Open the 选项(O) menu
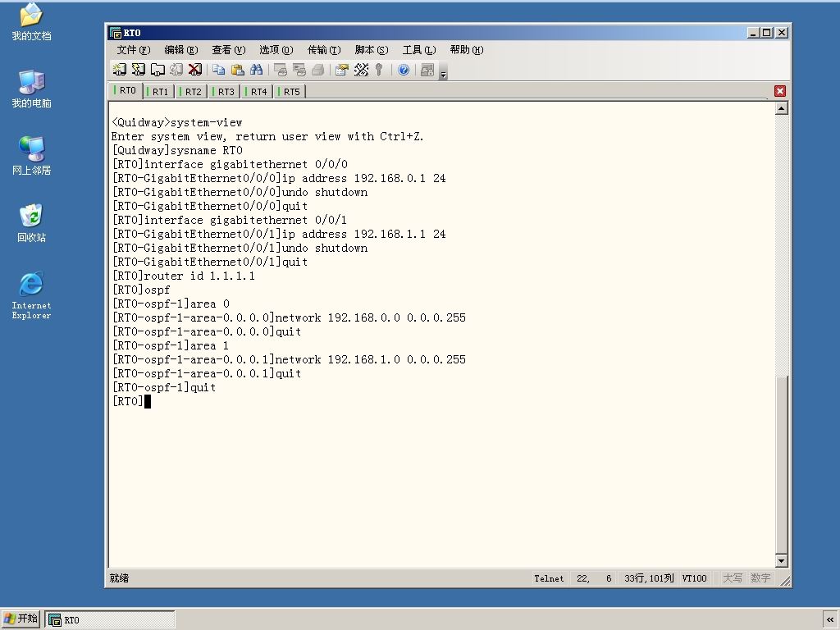The image size is (840, 630). (x=276, y=50)
